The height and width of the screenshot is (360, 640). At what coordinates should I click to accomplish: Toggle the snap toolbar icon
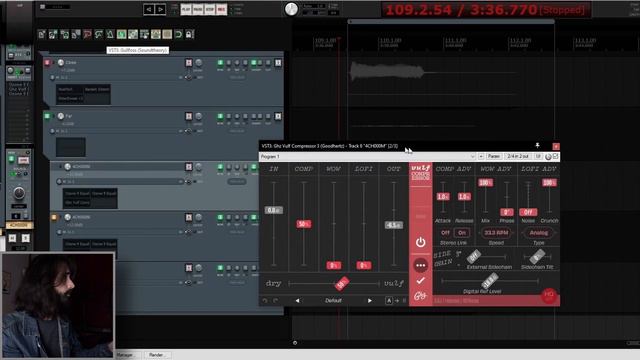tap(167, 34)
